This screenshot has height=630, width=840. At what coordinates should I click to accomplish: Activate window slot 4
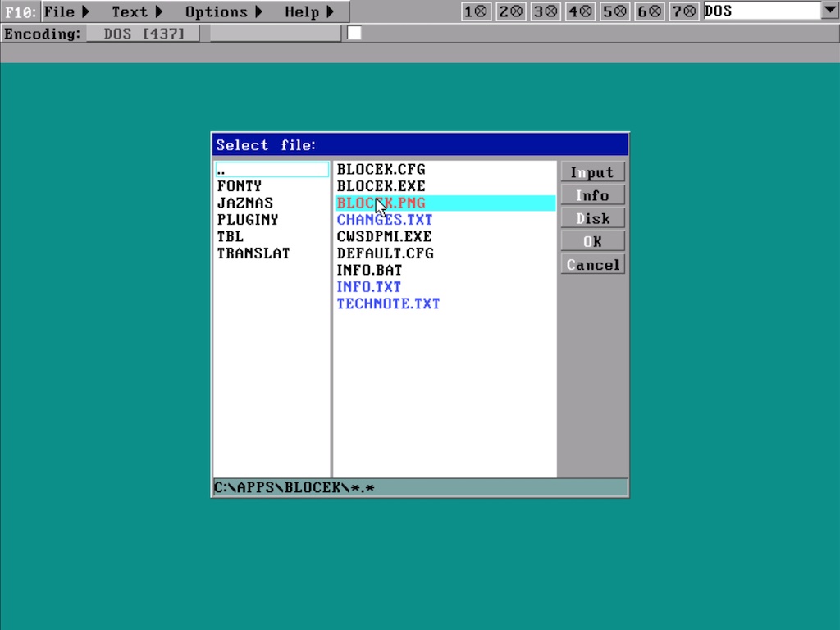pyautogui.click(x=580, y=11)
